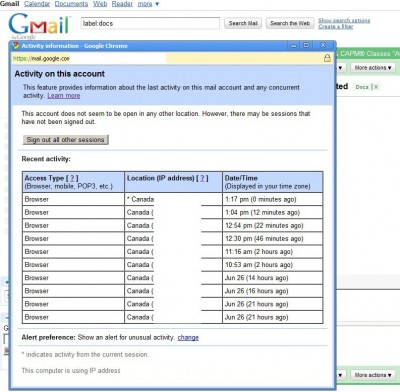Click the 1:17 pm (0 minutes ago) cell

(272, 199)
